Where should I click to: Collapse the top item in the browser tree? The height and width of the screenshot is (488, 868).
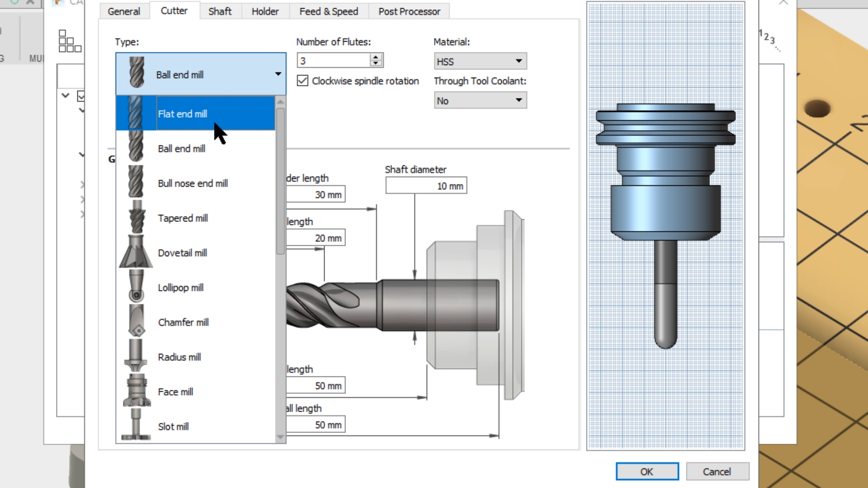click(65, 95)
